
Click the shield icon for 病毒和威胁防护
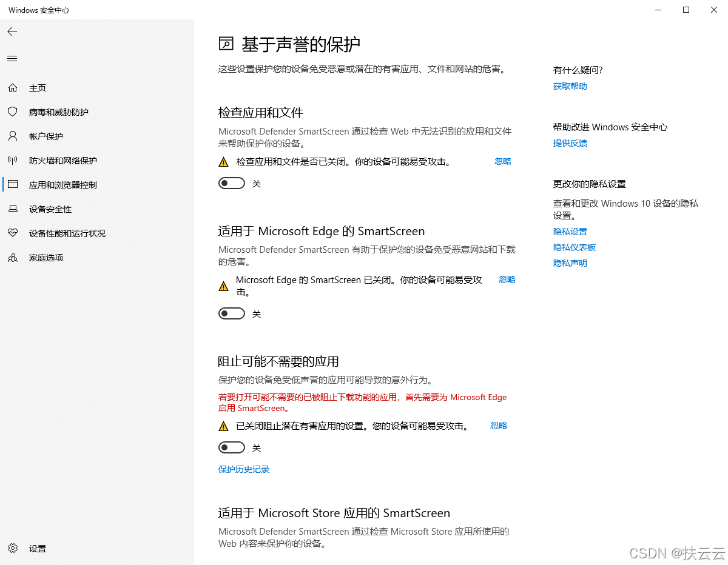12,112
